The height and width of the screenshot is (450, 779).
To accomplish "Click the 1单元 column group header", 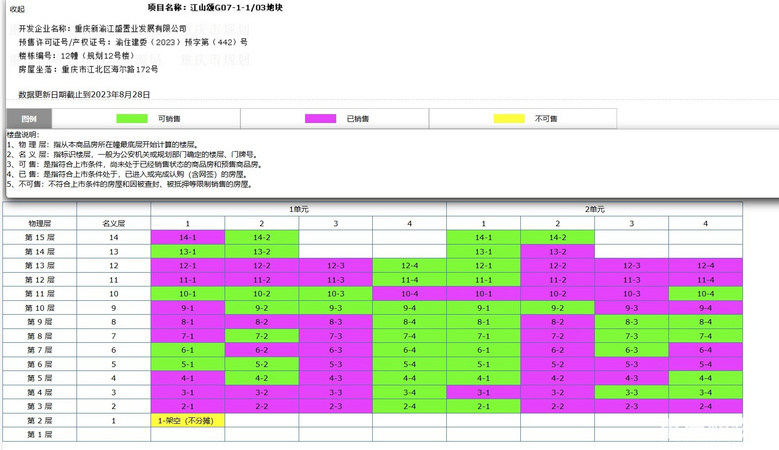I will point(299,209).
